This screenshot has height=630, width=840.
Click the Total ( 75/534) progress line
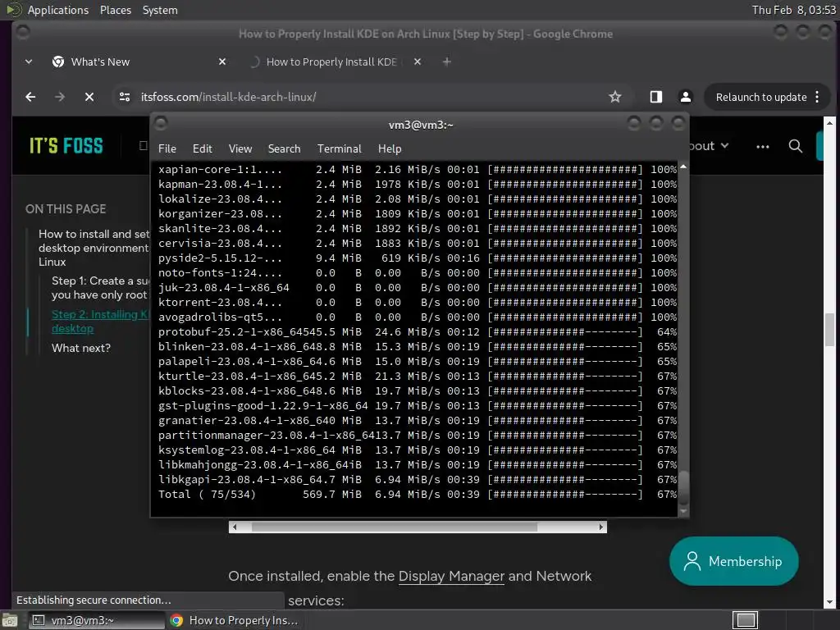(x=417, y=494)
